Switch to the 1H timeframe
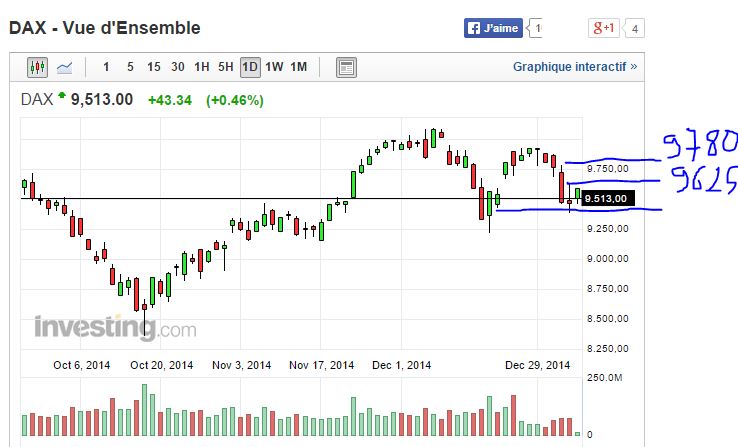738x447 pixels. (202, 68)
